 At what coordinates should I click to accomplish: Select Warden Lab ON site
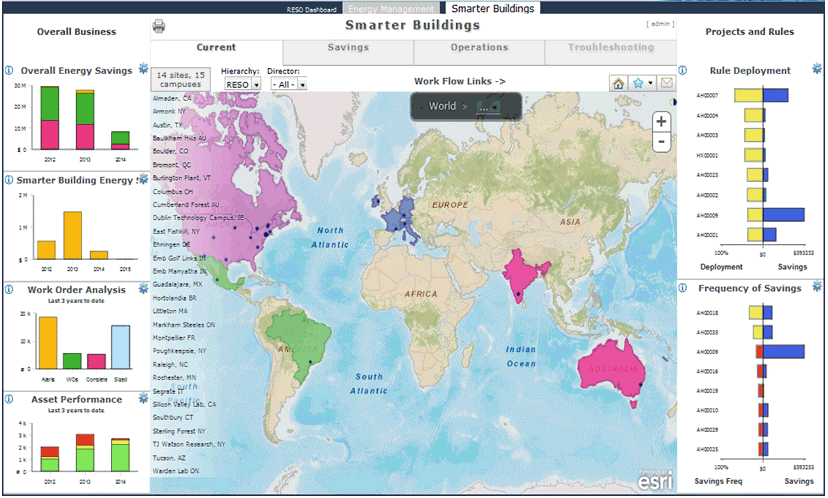tap(175, 471)
